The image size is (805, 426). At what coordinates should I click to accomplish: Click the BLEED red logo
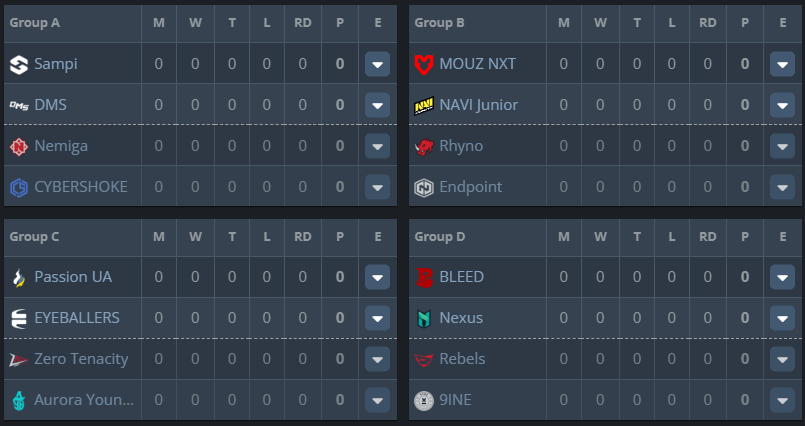pos(424,277)
